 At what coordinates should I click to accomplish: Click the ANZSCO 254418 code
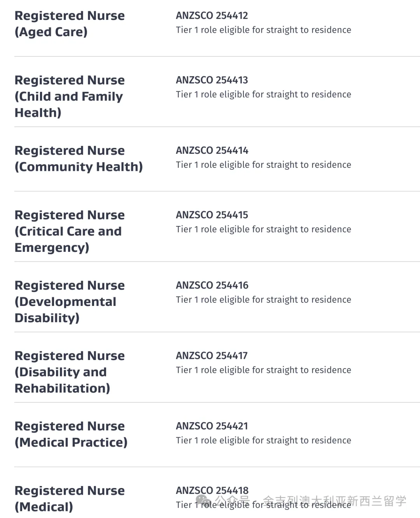tap(212, 491)
